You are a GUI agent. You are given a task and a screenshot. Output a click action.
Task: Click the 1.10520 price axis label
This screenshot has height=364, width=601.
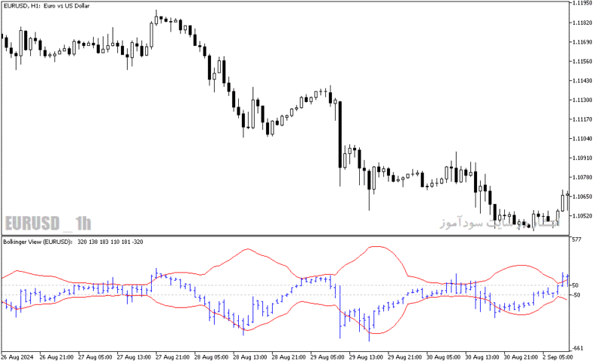tap(581, 216)
